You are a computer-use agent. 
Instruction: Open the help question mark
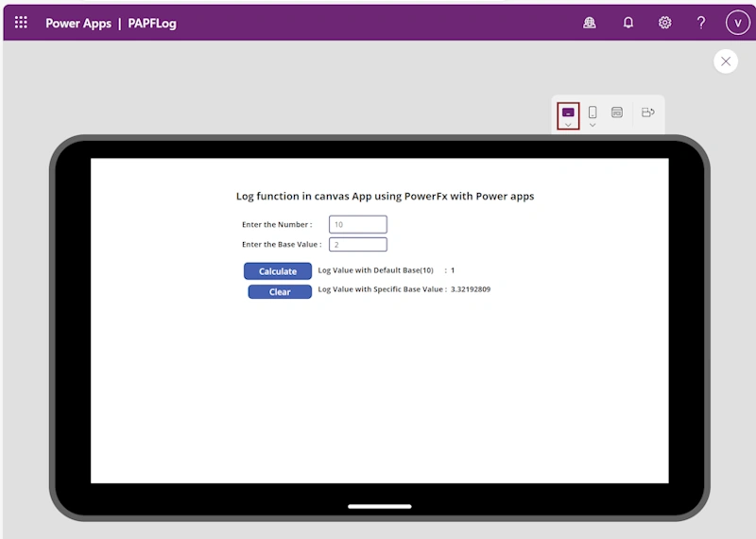click(x=701, y=23)
